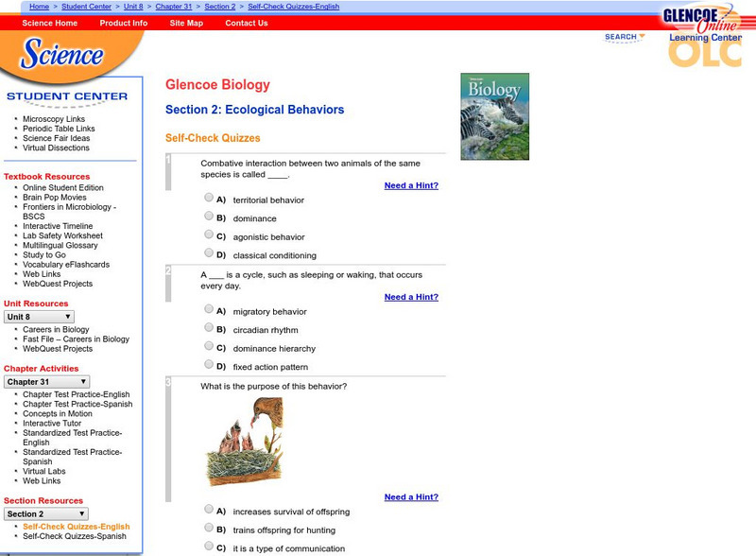Open Online Student Edition

click(63, 187)
